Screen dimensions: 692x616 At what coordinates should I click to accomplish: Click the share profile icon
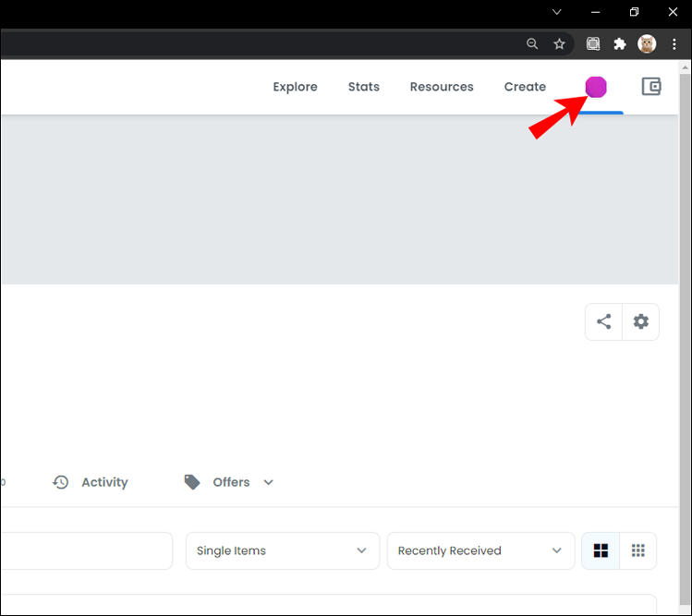click(603, 321)
